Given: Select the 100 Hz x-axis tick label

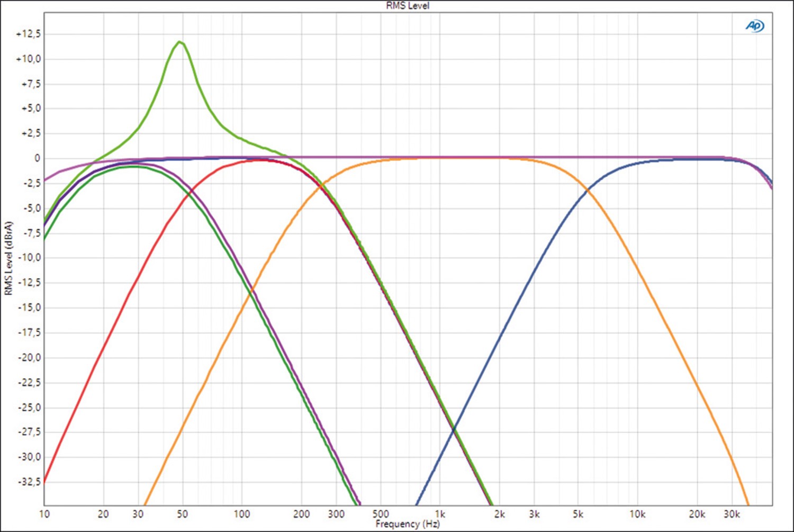Looking at the screenshot, I should [241, 514].
